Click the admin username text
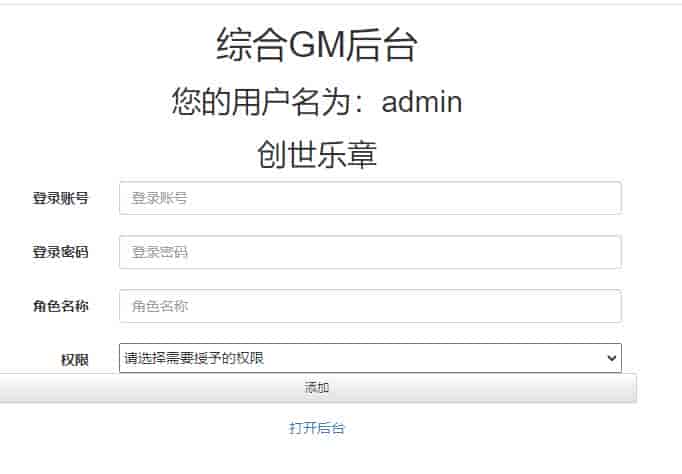The width and height of the screenshot is (682, 474). 421,102
